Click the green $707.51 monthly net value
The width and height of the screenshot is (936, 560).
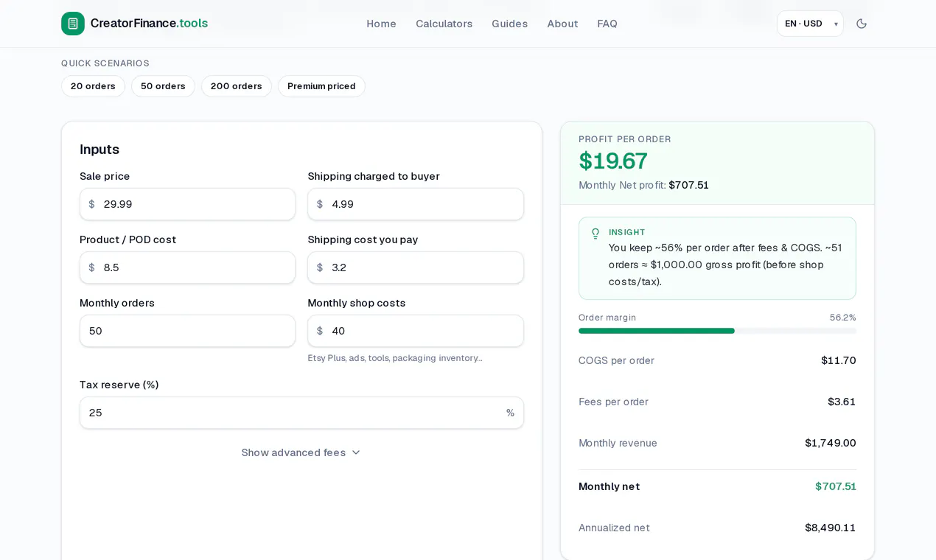(836, 486)
